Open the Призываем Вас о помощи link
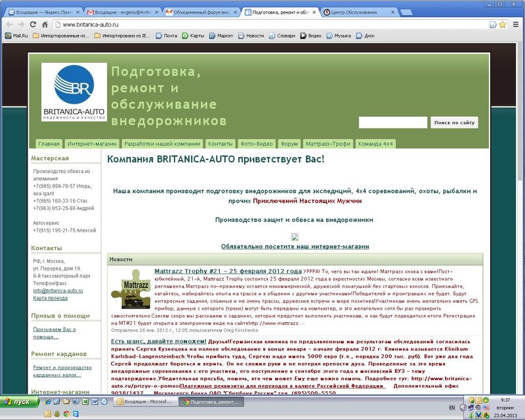 click(x=54, y=333)
